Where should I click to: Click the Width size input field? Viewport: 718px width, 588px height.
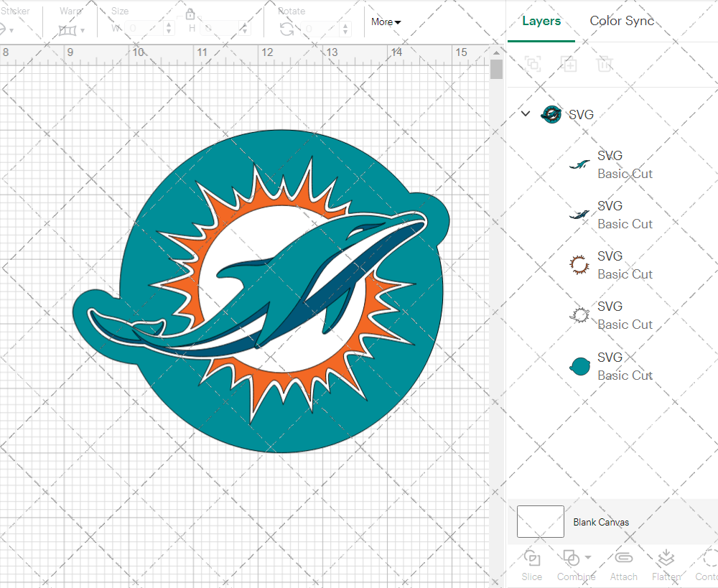pos(144,29)
